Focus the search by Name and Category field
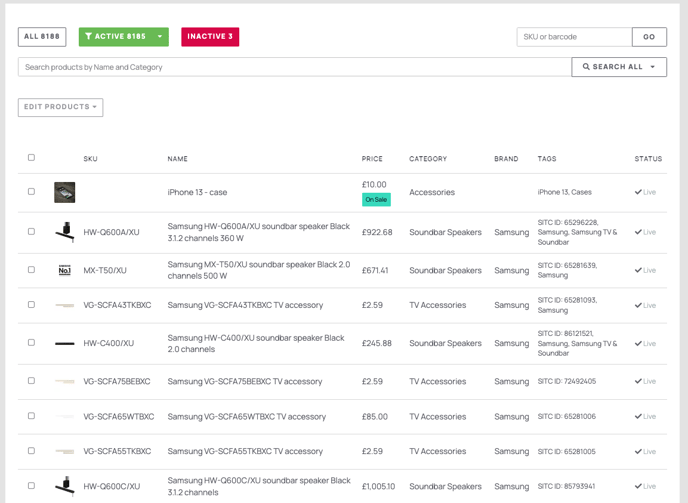The image size is (688, 503). coord(294,67)
